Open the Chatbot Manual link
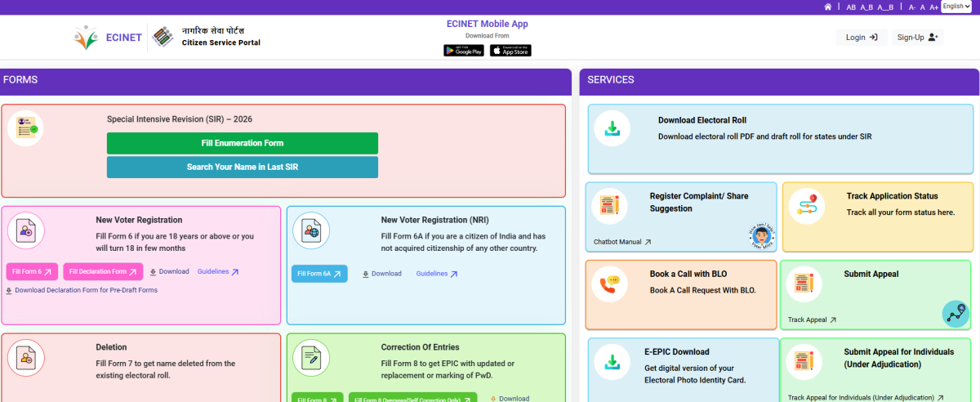 pos(622,242)
